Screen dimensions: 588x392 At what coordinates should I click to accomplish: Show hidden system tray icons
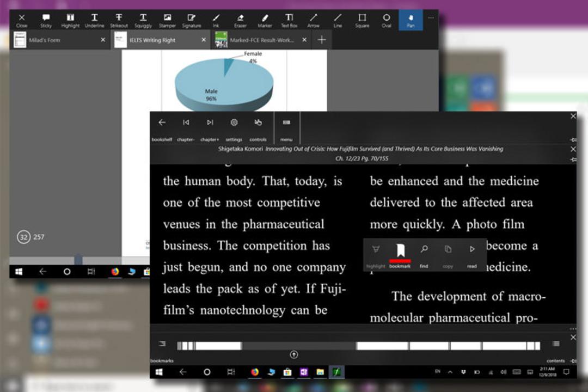coord(450,372)
